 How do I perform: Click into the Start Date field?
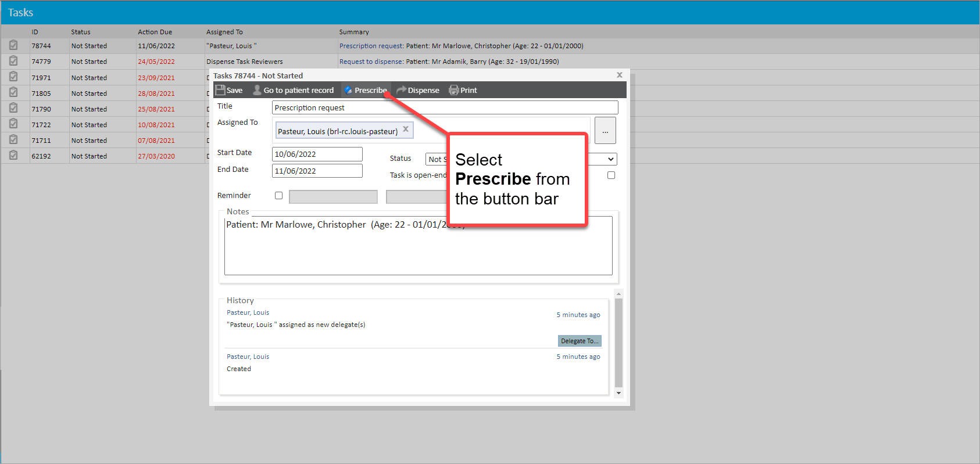pos(317,154)
